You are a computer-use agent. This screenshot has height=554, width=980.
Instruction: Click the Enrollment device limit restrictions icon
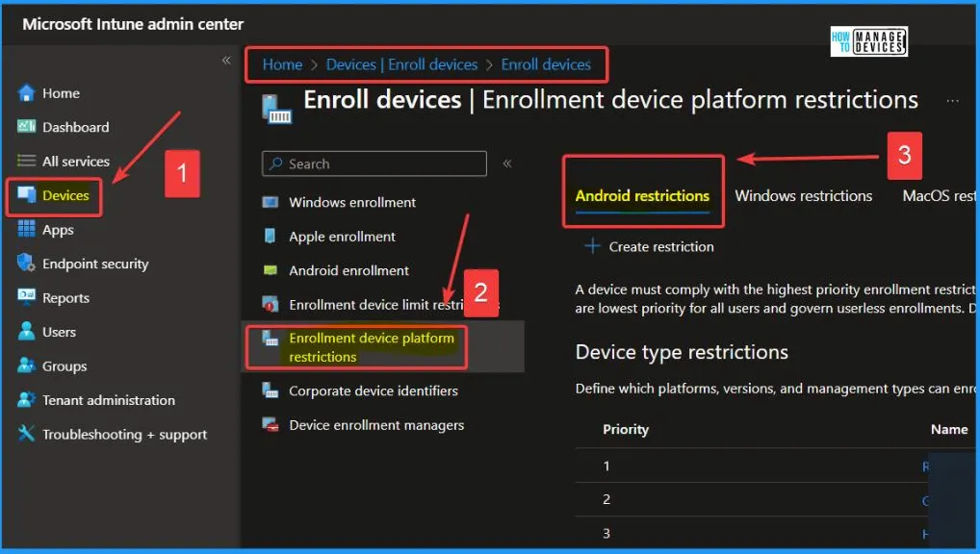[270, 304]
